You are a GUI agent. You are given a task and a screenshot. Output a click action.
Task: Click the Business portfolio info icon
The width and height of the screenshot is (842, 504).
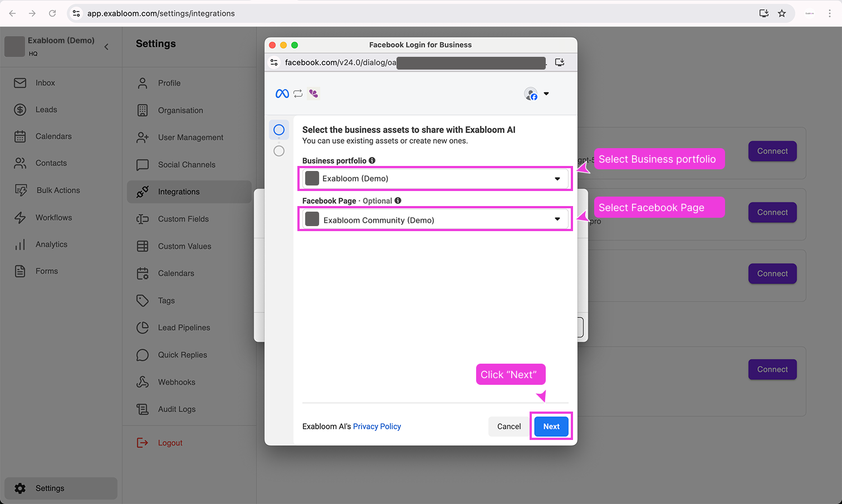372,160
